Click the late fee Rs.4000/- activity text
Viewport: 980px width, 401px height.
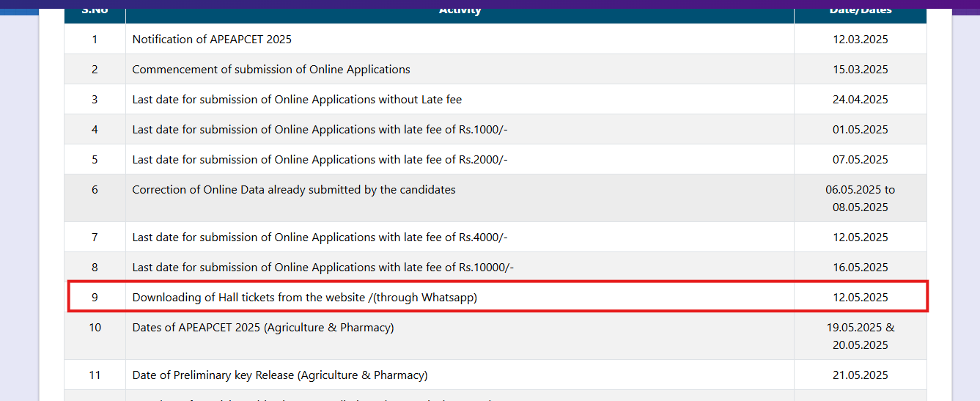point(320,238)
